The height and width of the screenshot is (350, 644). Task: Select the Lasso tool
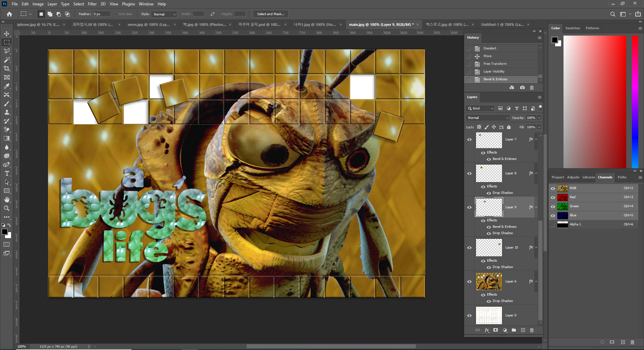click(x=7, y=51)
